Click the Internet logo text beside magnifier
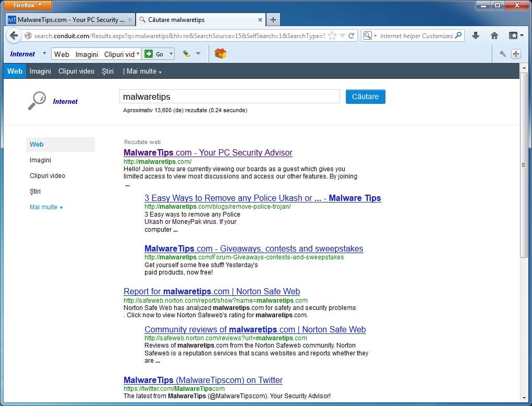 click(x=65, y=101)
